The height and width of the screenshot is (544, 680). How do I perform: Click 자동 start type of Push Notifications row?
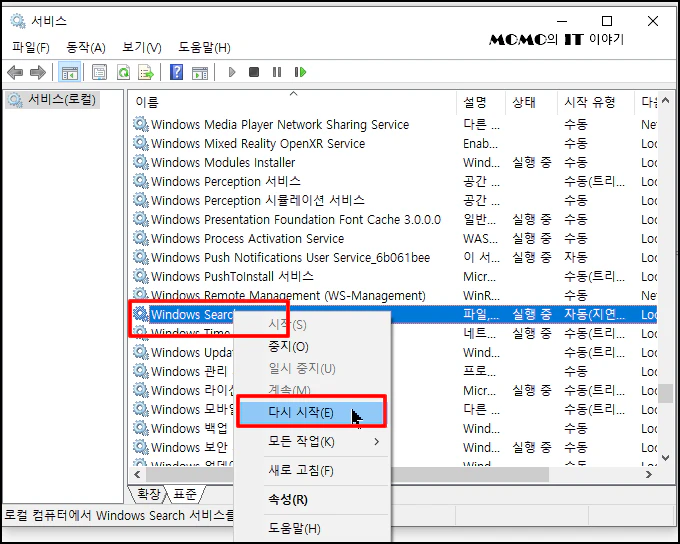[x=575, y=258]
